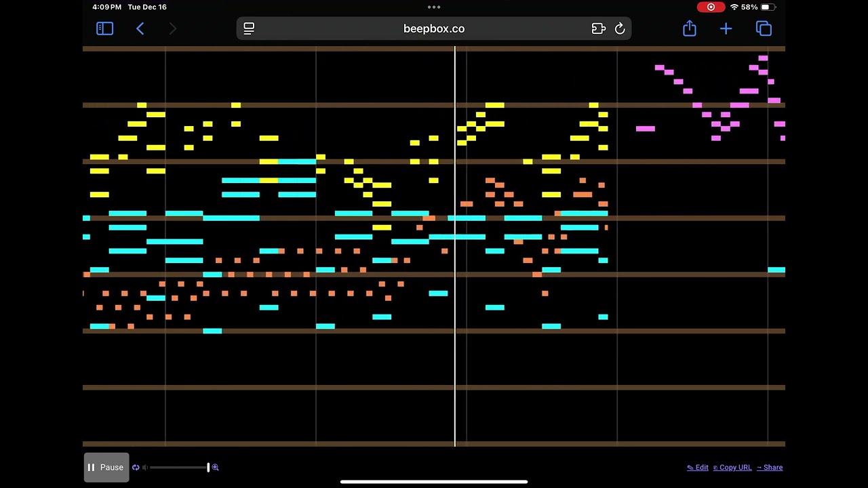
Task: Open the Safari share sheet
Action: (690, 28)
